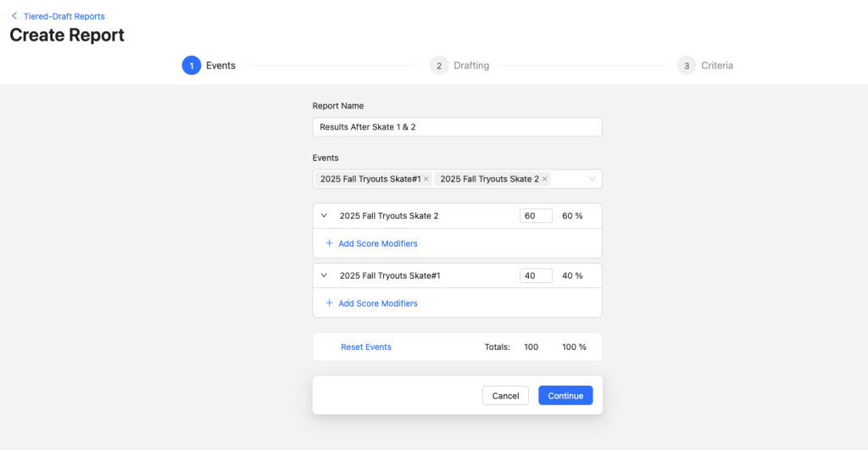
Task: Edit the Skate 2 weight field showing 60
Action: 536,216
